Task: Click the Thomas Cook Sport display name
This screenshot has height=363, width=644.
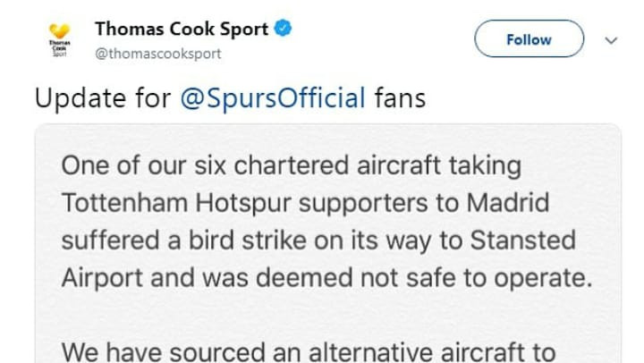Action: tap(182, 30)
